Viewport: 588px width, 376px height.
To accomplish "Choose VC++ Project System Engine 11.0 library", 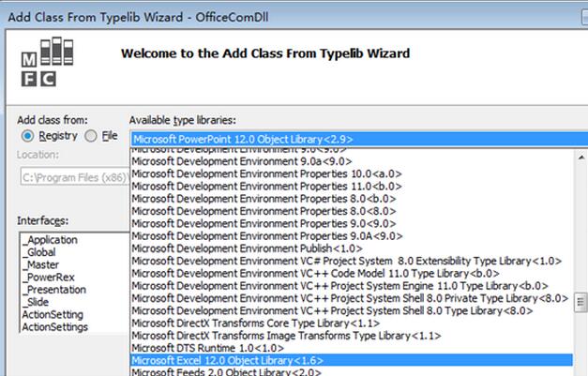I will (352, 286).
